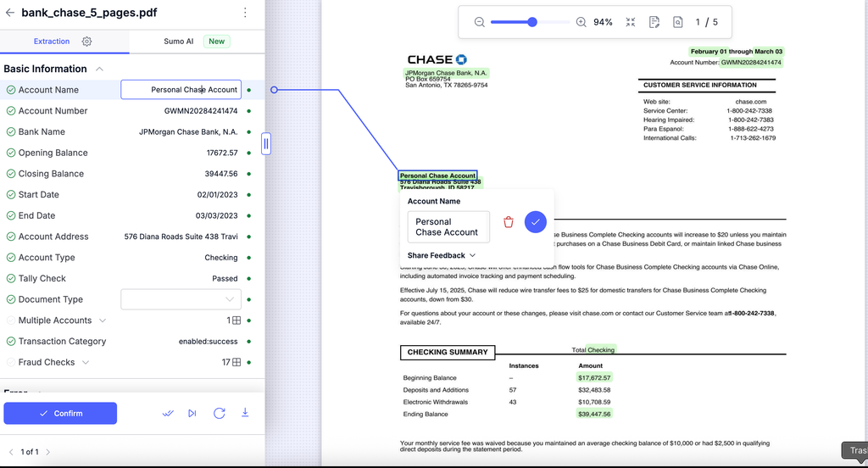The width and height of the screenshot is (868, 468).
Task: Zoom in with the plus magnifier icon
Action: point(581,22)
